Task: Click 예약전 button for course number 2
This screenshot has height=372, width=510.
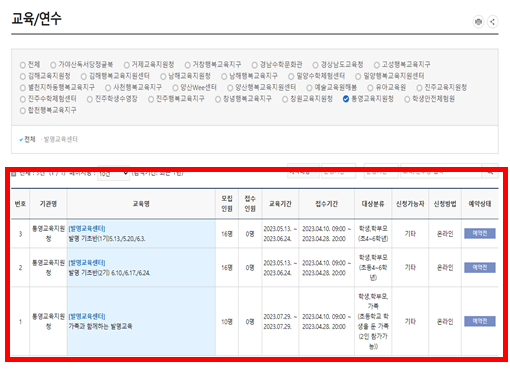Action: click(x=479, y=268)
